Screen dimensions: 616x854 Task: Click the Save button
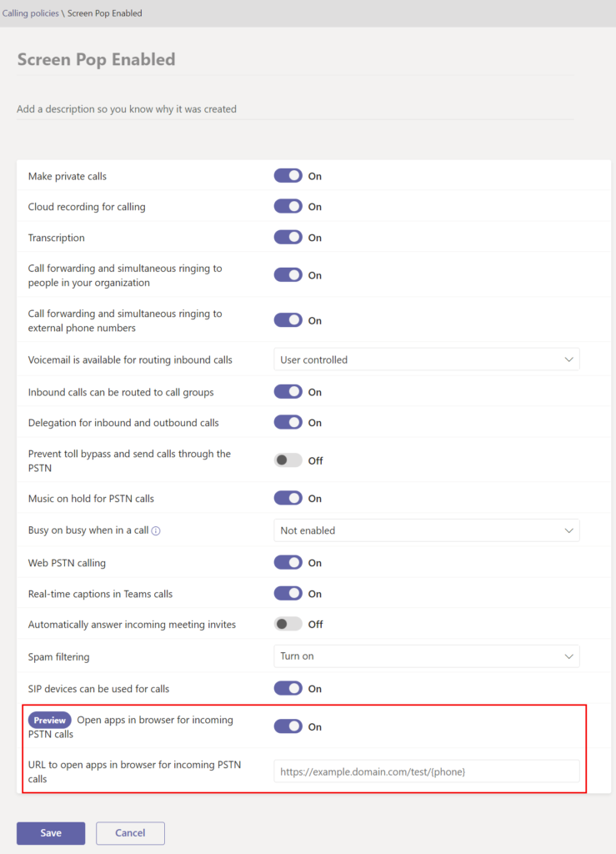pos(50,832)
